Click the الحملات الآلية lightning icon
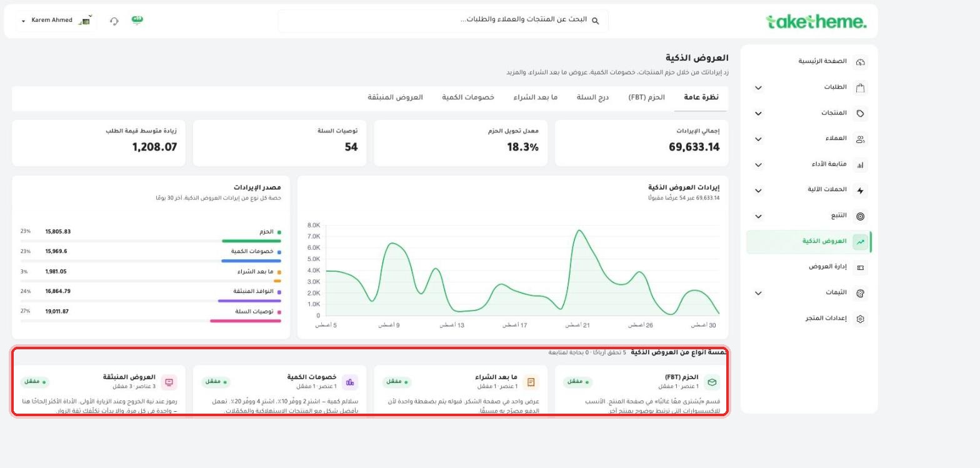 860,191
